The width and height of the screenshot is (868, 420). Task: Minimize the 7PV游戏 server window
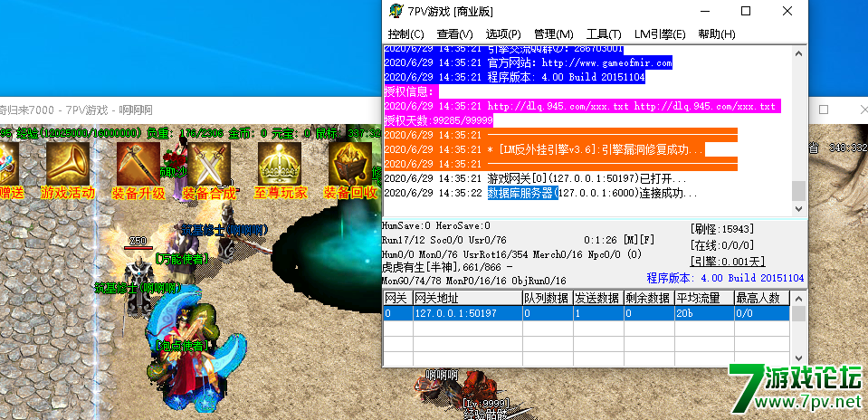pos(705,11)
